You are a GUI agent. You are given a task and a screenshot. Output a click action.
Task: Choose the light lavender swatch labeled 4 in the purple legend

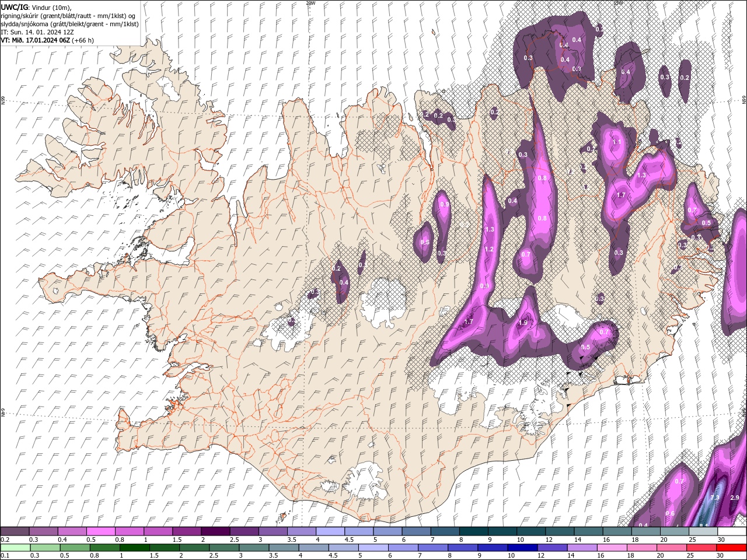tap(330, 531)
